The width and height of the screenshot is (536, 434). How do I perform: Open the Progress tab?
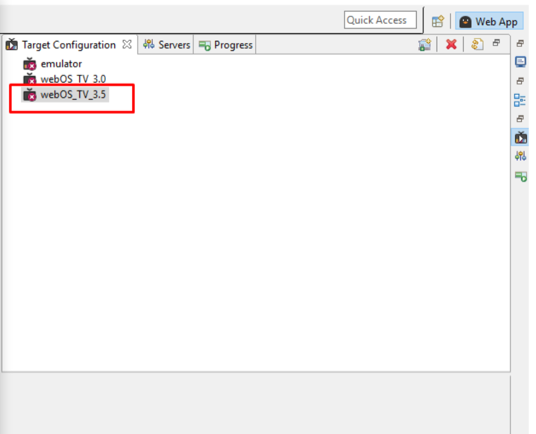coord(226,45)
